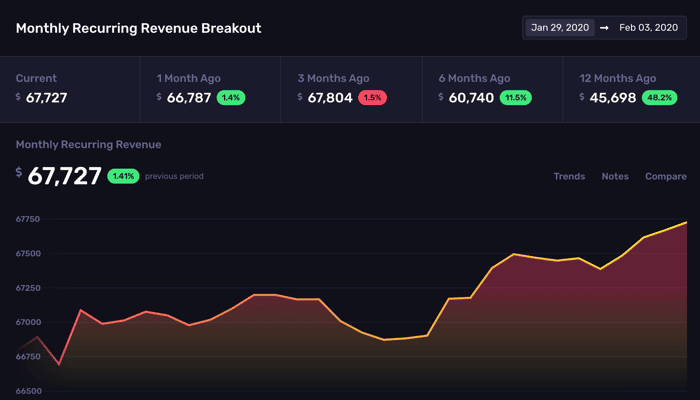Viewport: 700px width, 400px height.
Task: Click the red 1.5% badge
Action: coord(372,97)
